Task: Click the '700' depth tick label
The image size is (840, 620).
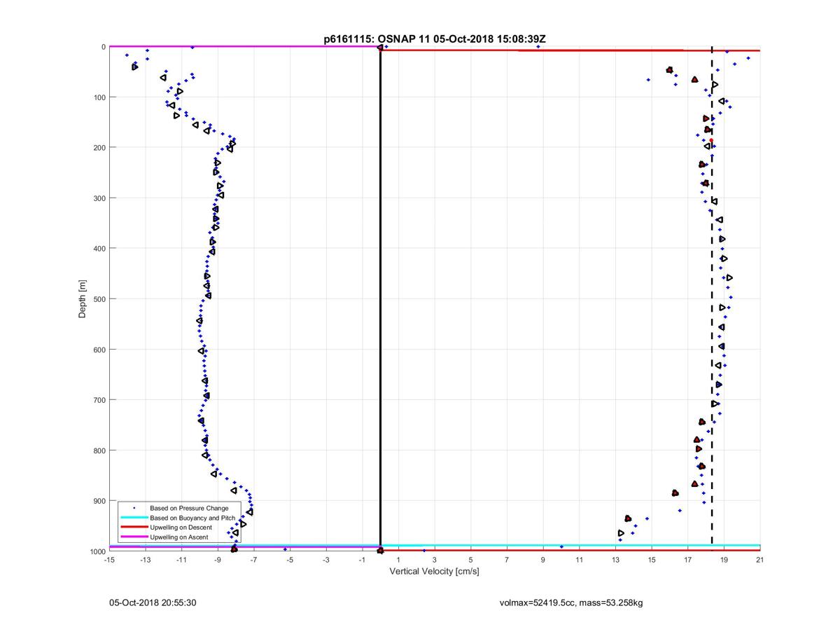Action: pos(99,400)
